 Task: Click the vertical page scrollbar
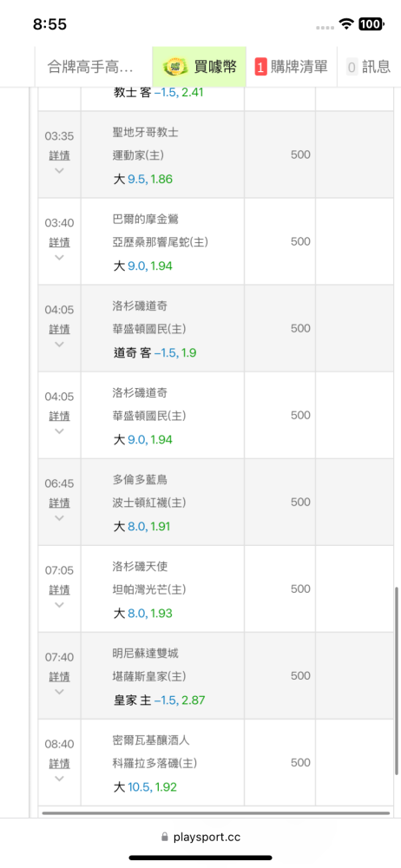pos(397,681)
